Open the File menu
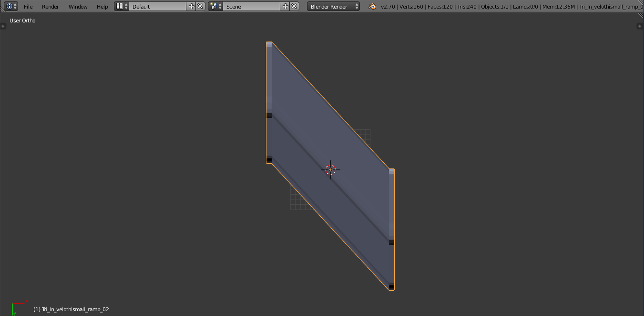The height and width of the screenshot is (316, 644). point(28,7)
